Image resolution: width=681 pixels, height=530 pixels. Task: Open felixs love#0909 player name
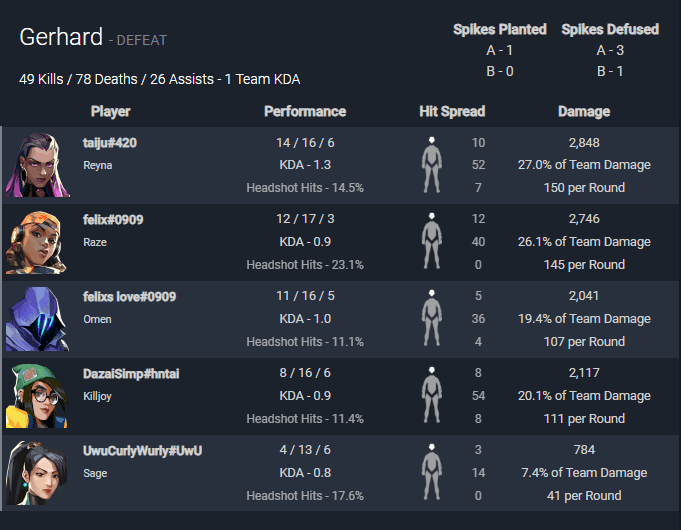(129, 297)
